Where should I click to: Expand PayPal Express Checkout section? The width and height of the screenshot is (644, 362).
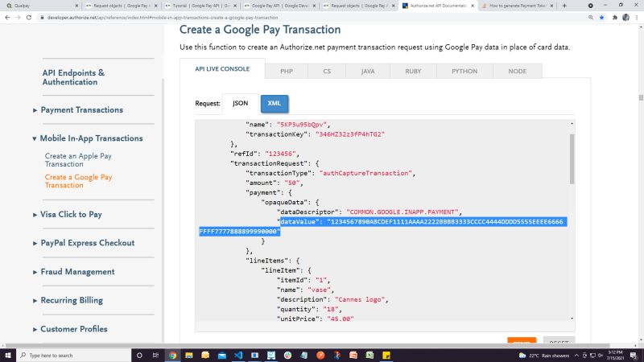84,243
